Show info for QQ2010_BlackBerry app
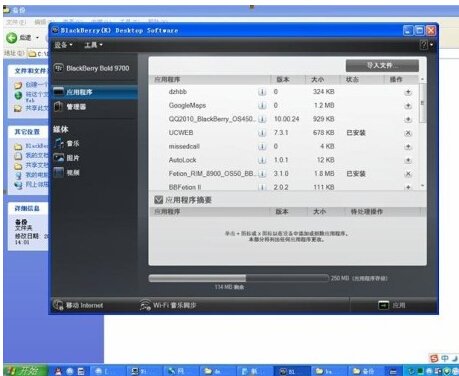This screenshot has height=376, width=459. [x=262, y=119]
